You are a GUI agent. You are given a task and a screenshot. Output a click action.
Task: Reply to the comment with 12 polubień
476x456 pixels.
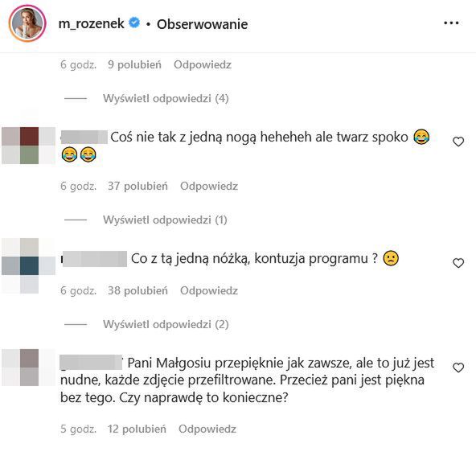coord(207,429)
